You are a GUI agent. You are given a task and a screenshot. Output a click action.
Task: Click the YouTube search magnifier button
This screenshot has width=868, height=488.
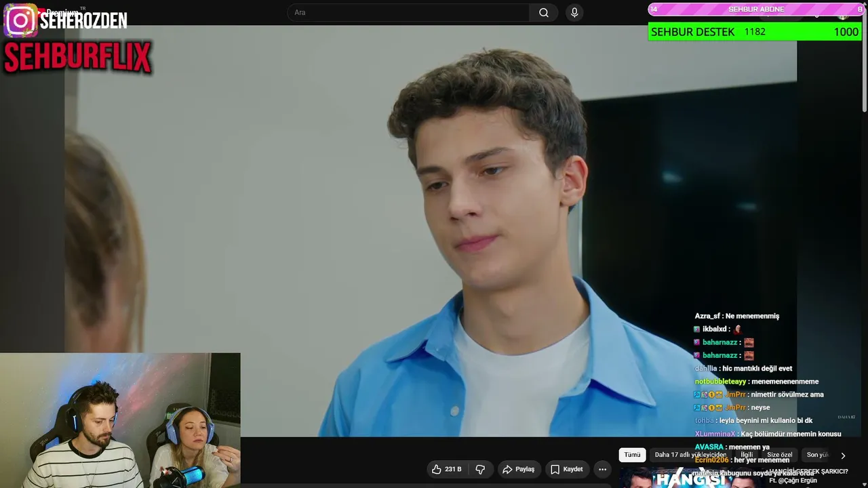(x=544, y=12)
